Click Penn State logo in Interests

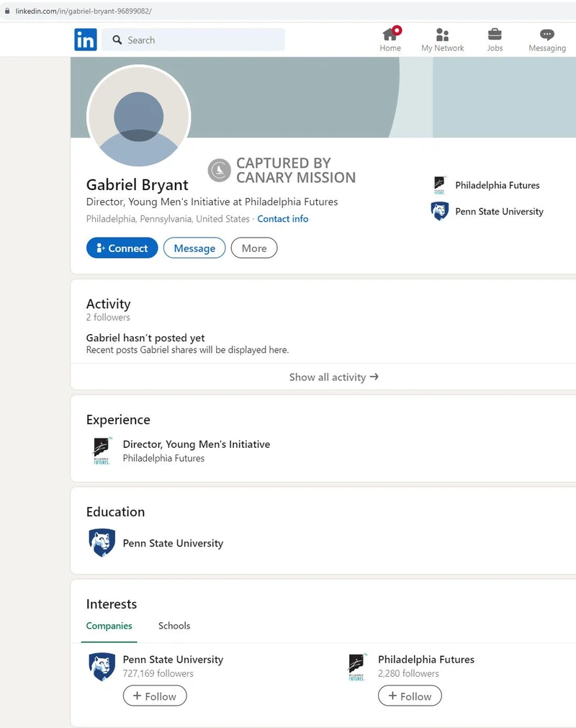pos(102,667)
